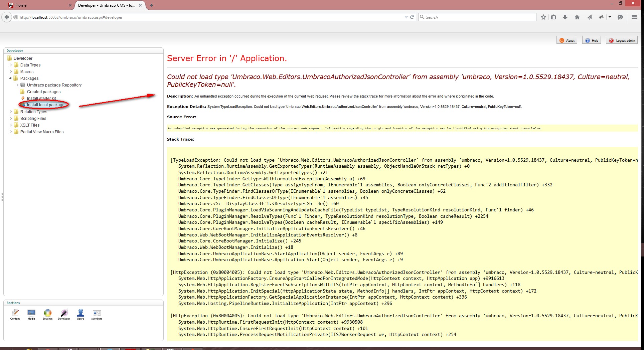
Task: Click the Help button
Action: (x=592, y=40)
